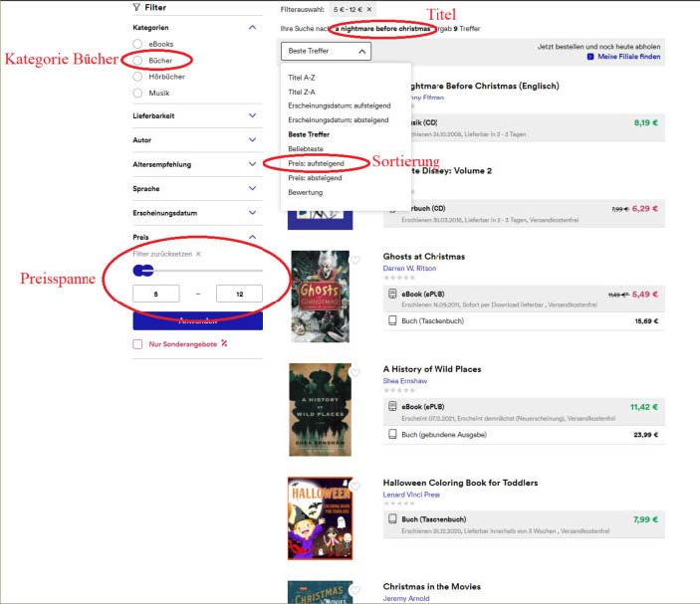This screenshot has height=604, width=700.
Task: Click the store icon by Meine Filiale finden
Action: [x=591, y=58]
